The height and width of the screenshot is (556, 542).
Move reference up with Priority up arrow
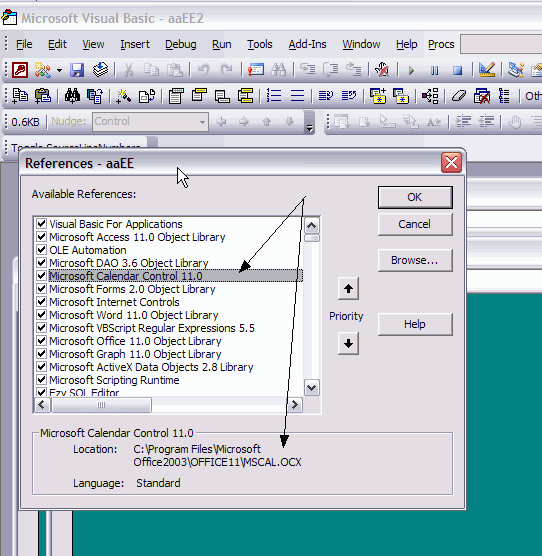tap(348, 289)
